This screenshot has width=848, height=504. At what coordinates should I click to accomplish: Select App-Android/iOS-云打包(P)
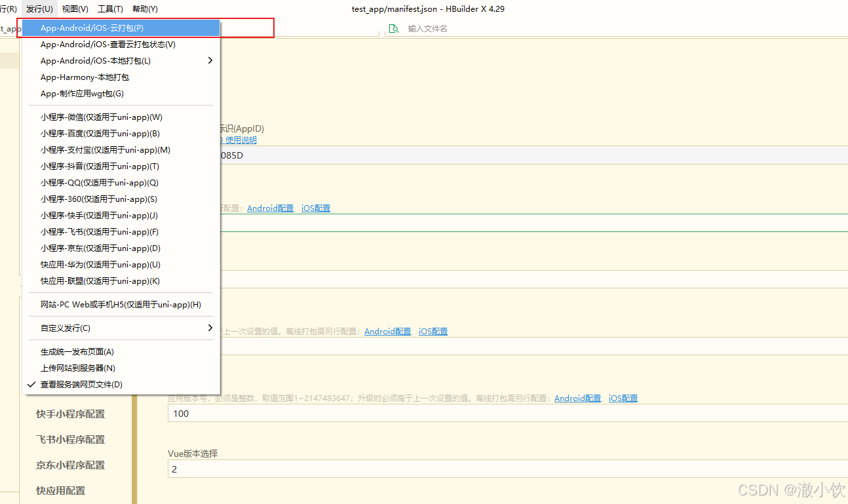121,28
